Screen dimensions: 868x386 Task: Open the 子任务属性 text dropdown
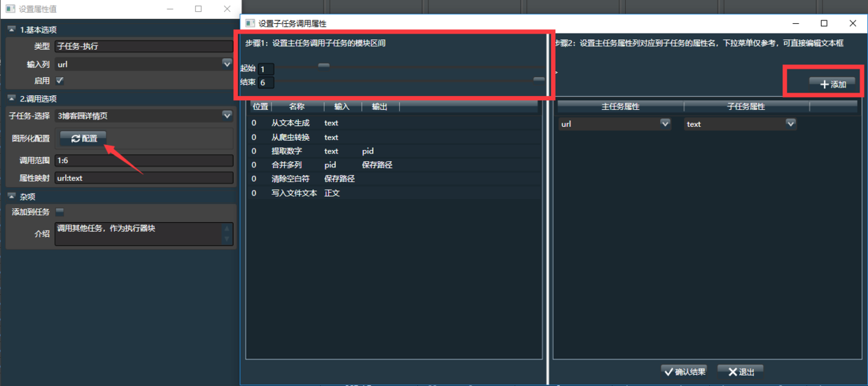pos(790,123)
